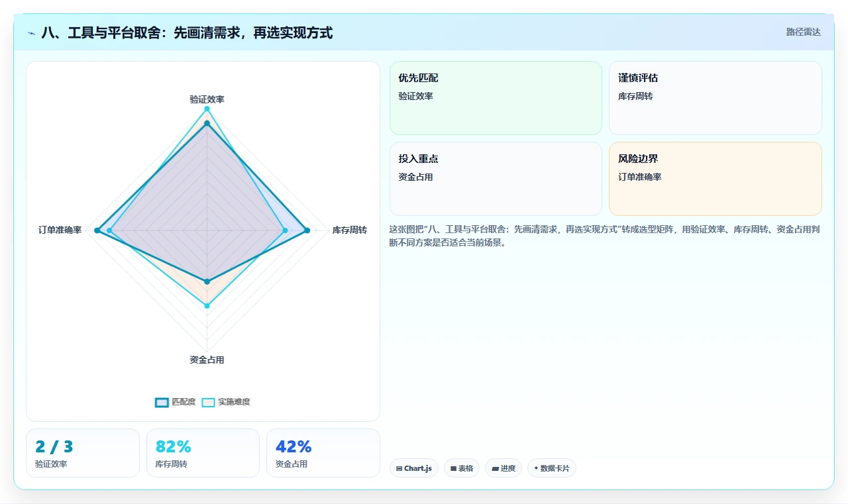Image resolution: width=848 pixels, height=504 pixels.
Task: Click the icon inside the 进度 chip
Action: (495, 469)
